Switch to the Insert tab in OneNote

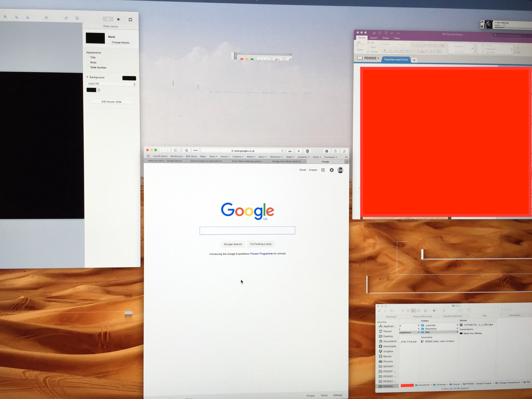[x=374, y=38]
